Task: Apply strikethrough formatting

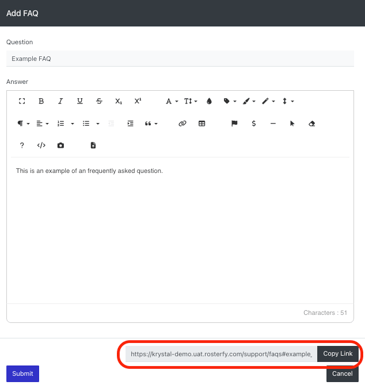Action: click(x=99, y=101)
